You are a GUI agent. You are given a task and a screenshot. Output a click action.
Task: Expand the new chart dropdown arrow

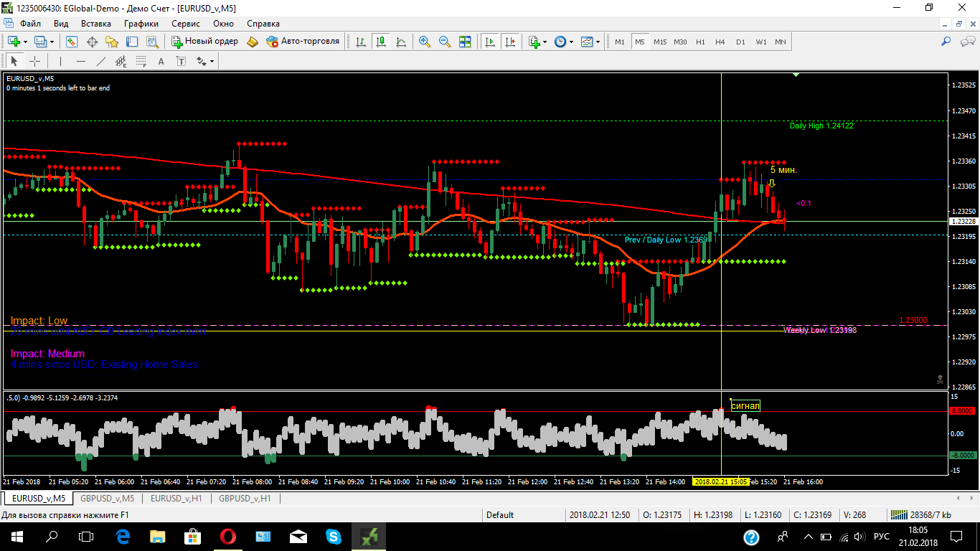pos(27,42)
